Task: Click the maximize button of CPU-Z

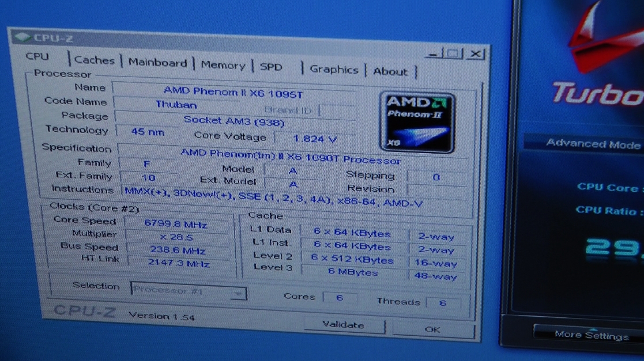Action: pyautogui.click(x=453, y=54)
